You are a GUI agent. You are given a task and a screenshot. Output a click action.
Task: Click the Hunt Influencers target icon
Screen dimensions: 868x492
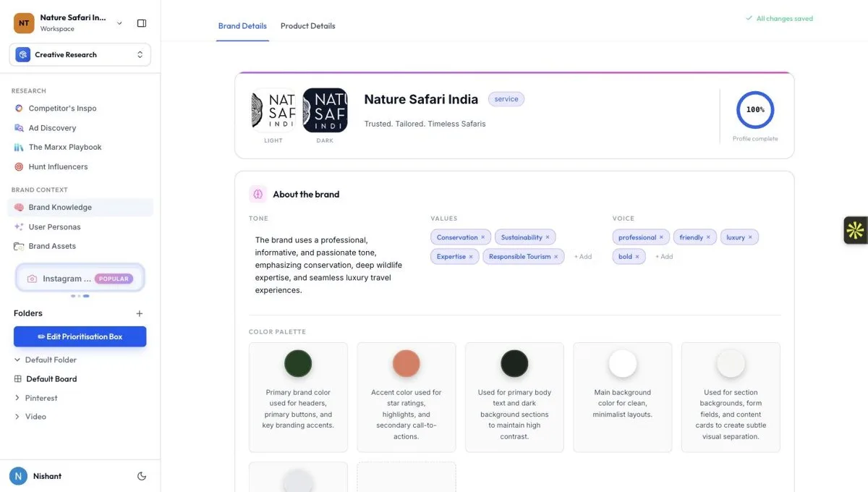[x=19, y=167]
